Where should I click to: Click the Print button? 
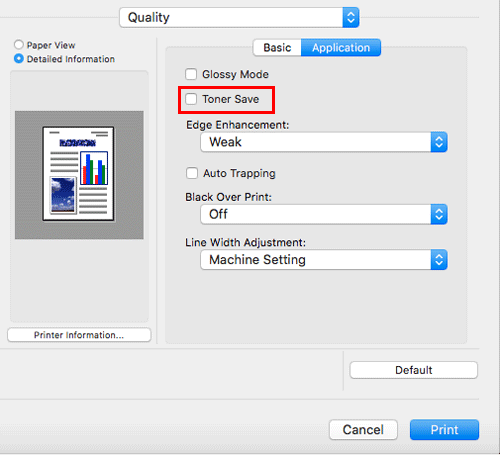tap(444, 430)
